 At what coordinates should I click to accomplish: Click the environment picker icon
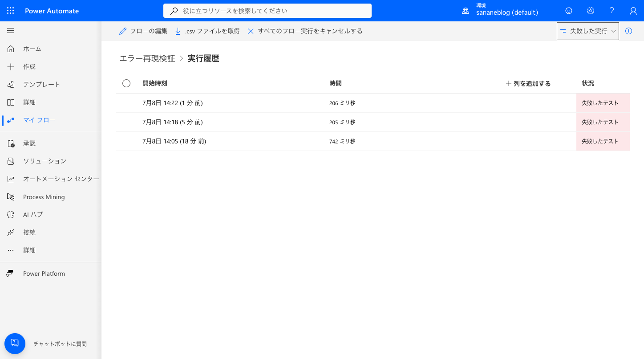tap(466, 11)
